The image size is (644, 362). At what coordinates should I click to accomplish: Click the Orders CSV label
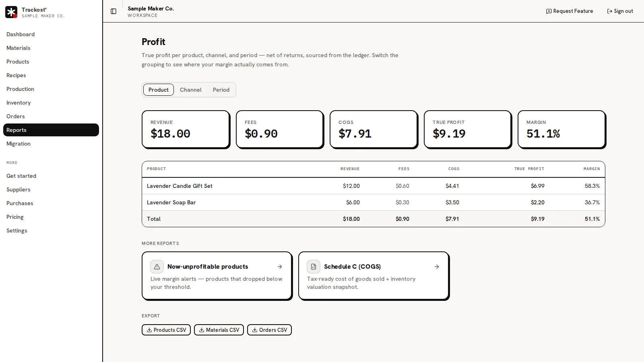pos(273,330)
